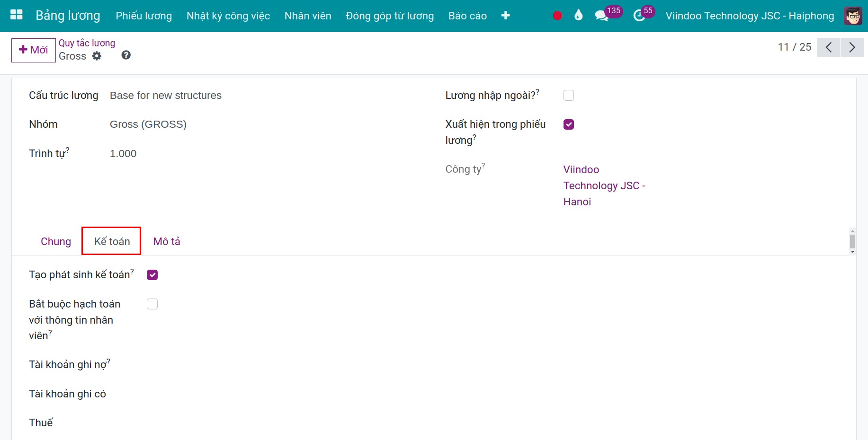Click the water drop icon
Screen dimensions: 868x440
[x=578, y=15]
